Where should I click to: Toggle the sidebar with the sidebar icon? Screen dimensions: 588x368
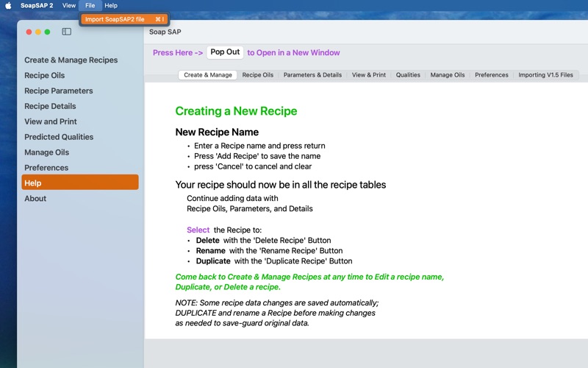(66, 32)
